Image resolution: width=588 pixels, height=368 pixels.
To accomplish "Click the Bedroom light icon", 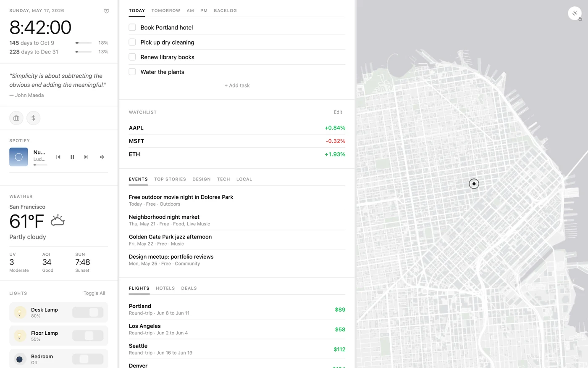I will (19, 359).
